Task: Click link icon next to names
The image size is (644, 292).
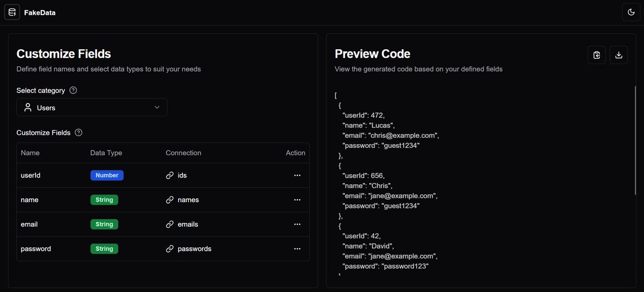Action: coord(170,200)
